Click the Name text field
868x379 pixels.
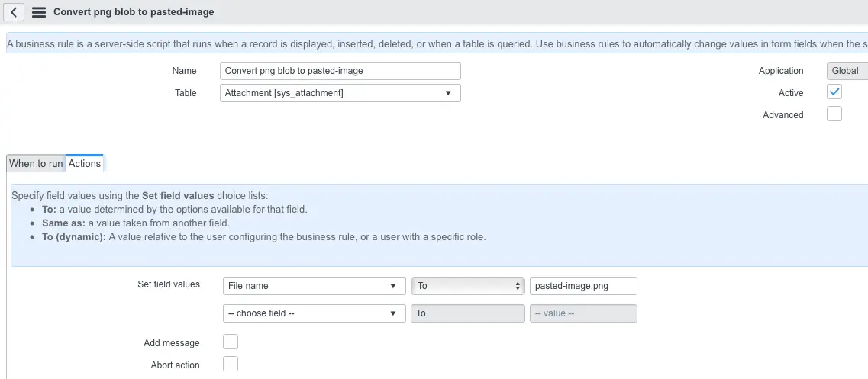340,71
